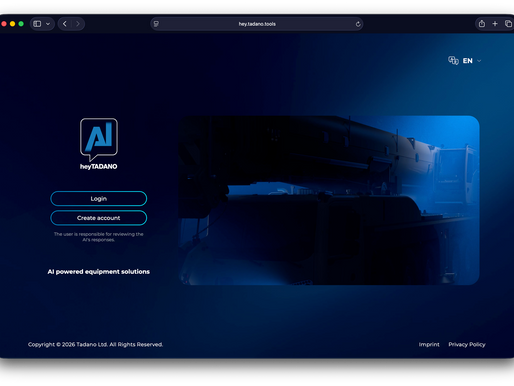This screenshot has width=514, height=386.
Task: Open the Privacy Policy link
Action: point(467,344)
